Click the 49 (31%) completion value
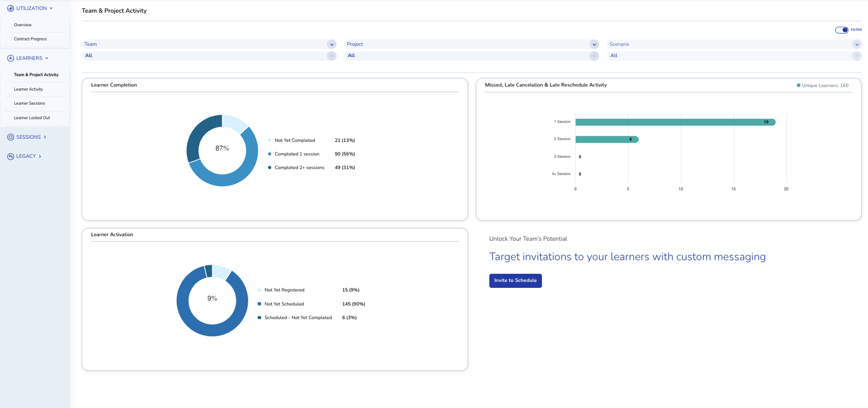This screenshot has width=868, height=408. click(x=345, y=168)
